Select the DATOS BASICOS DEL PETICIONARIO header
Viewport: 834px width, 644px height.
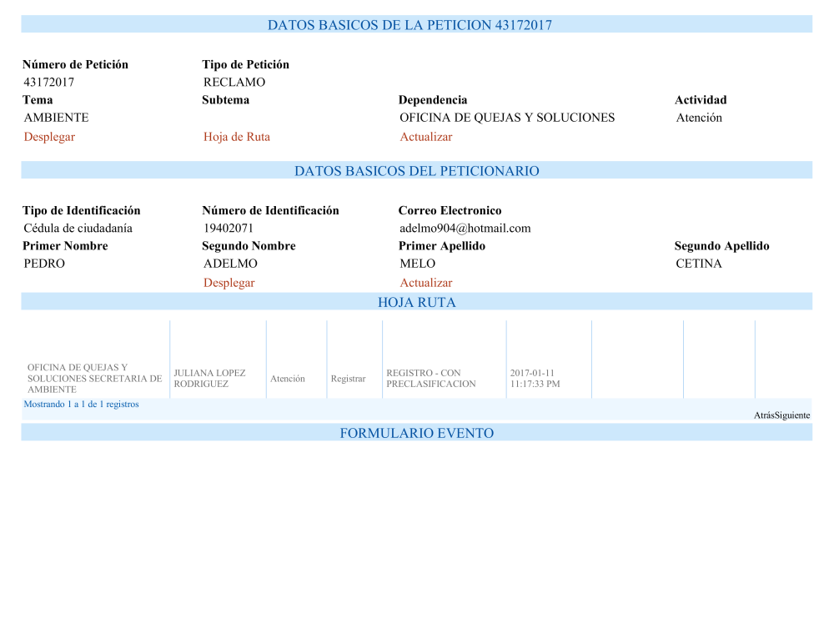click(x=416, y=171)
